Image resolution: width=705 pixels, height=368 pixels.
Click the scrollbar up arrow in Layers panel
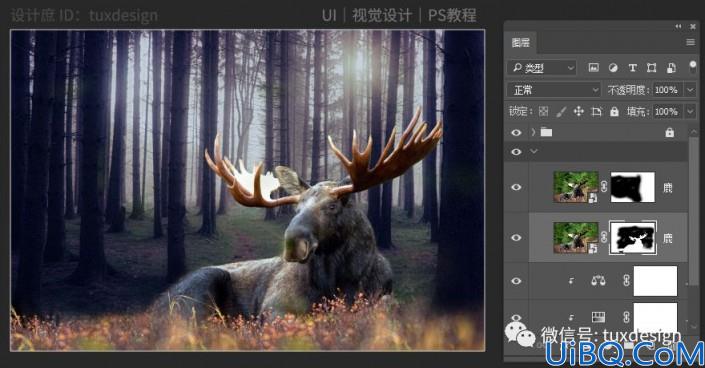(694, 132)
